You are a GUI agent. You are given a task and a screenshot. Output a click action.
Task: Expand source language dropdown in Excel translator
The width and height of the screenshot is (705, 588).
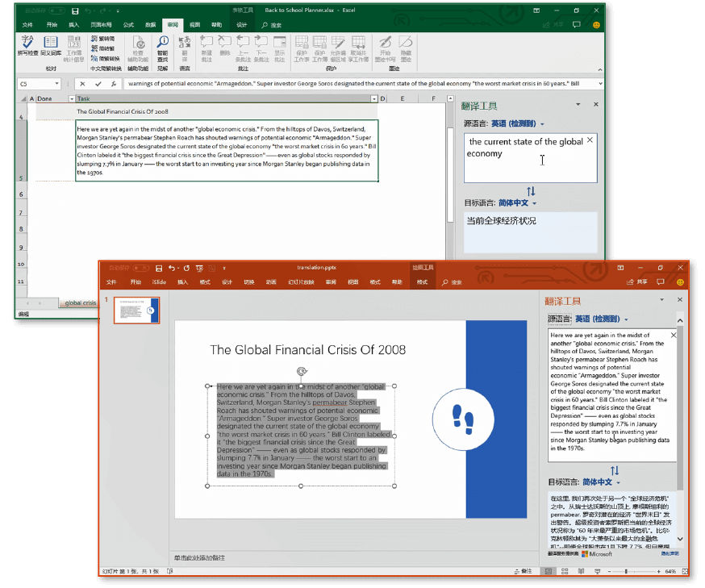542,124
